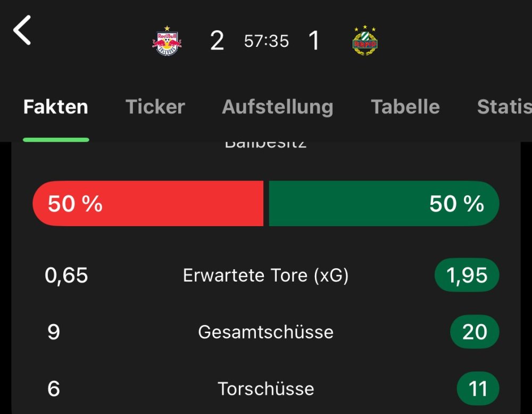Show the Tabelle tab
Screen dimensions: 532x414
pos(405,107)
